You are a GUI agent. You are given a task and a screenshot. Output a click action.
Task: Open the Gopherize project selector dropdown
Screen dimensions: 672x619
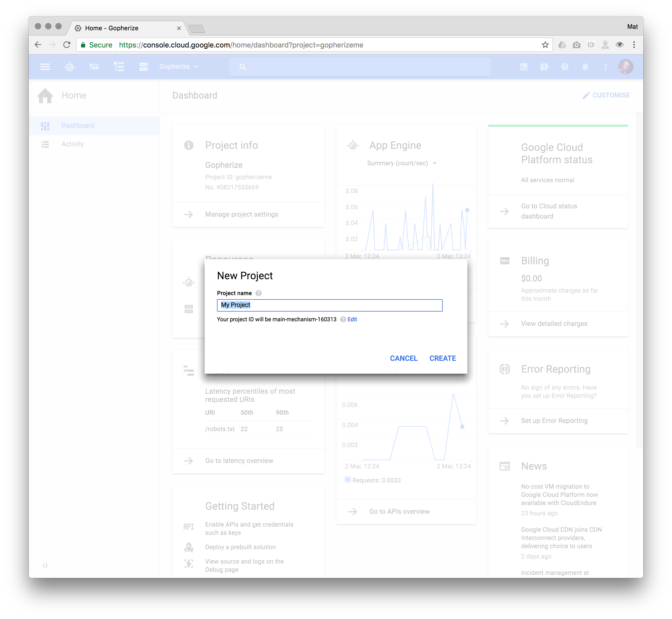pyautogui.click(x=179, y=67)
